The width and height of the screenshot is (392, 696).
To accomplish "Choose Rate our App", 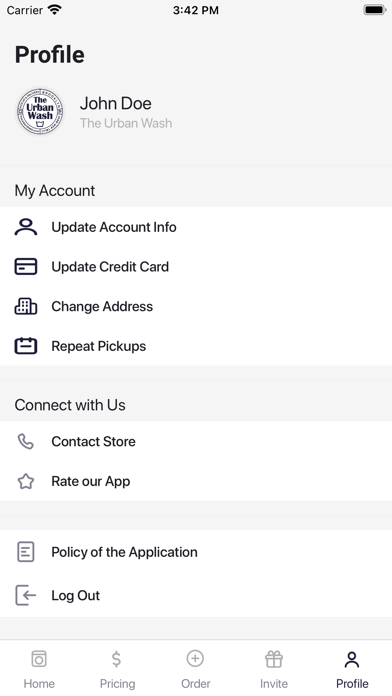I will [196, 481].
